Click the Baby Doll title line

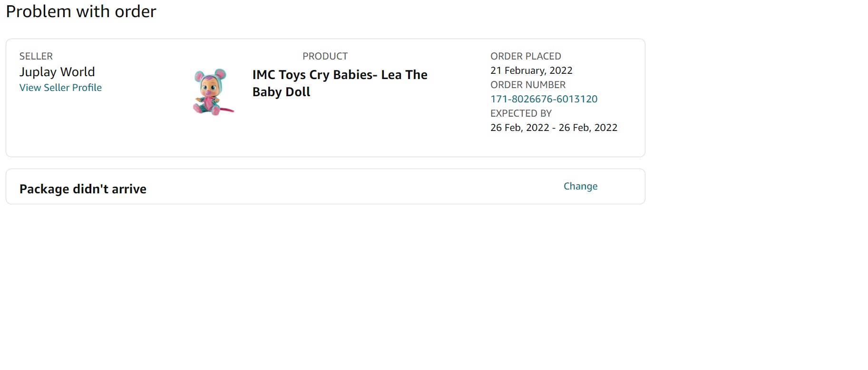tap(281, 92)
